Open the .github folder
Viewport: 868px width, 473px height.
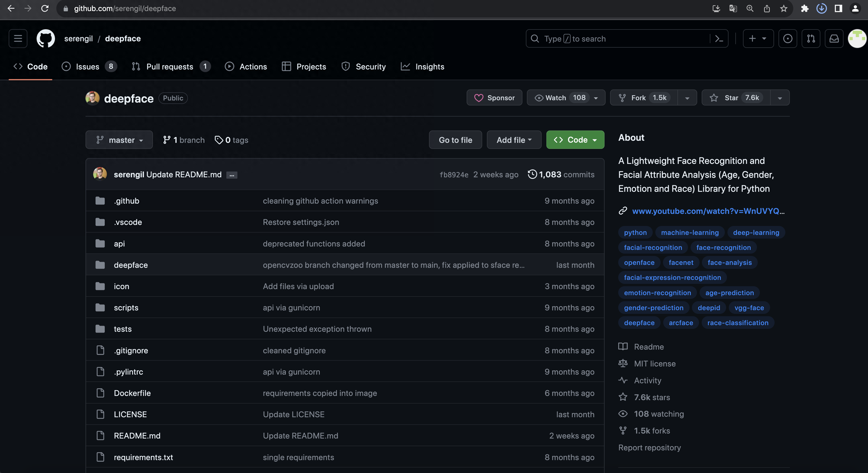click(126, 201)
